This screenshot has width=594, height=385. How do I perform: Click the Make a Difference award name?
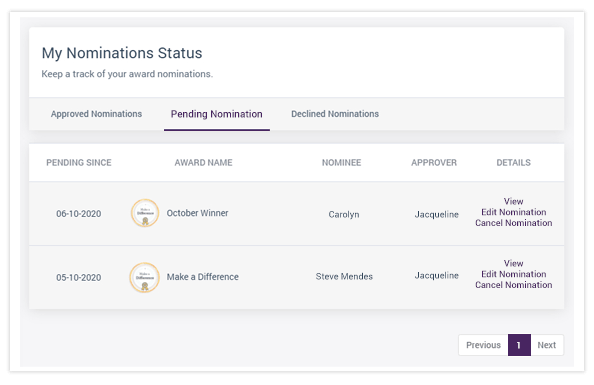(203, 277)
